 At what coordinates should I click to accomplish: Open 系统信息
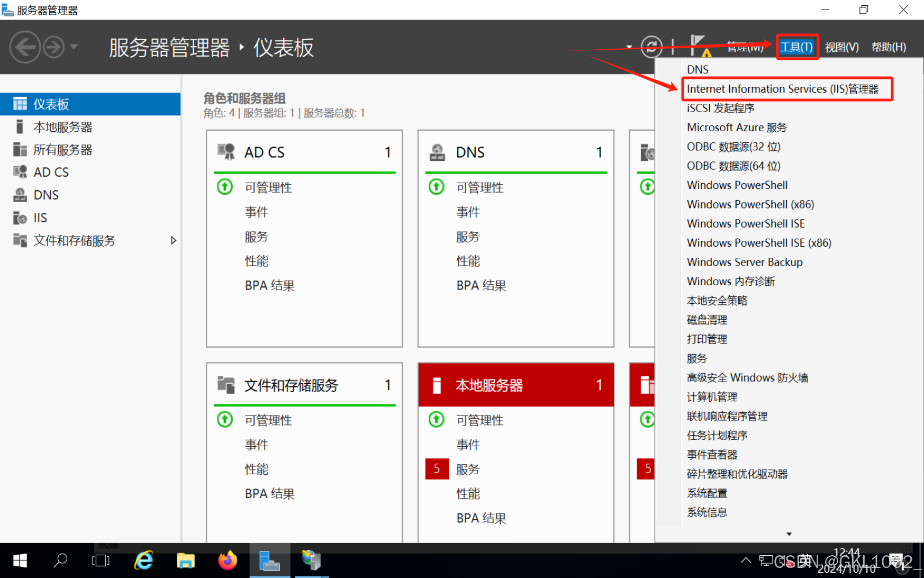click(707, 512)
